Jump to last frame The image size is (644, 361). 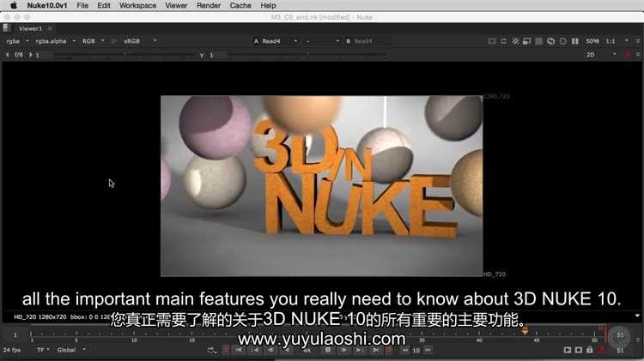click(x=376, y=351)
